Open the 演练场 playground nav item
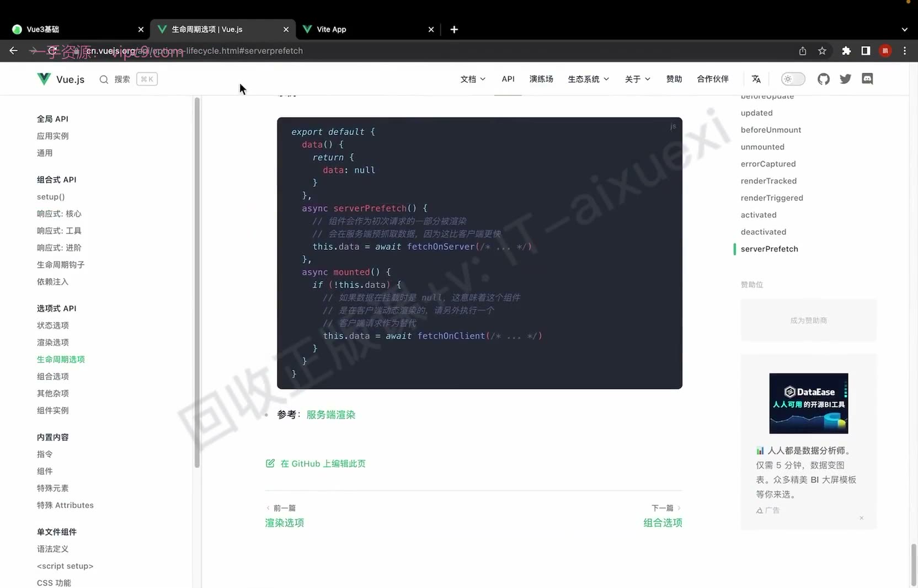Screen dimensions: 918x588 pyautogui.click(x=541, y=79)
